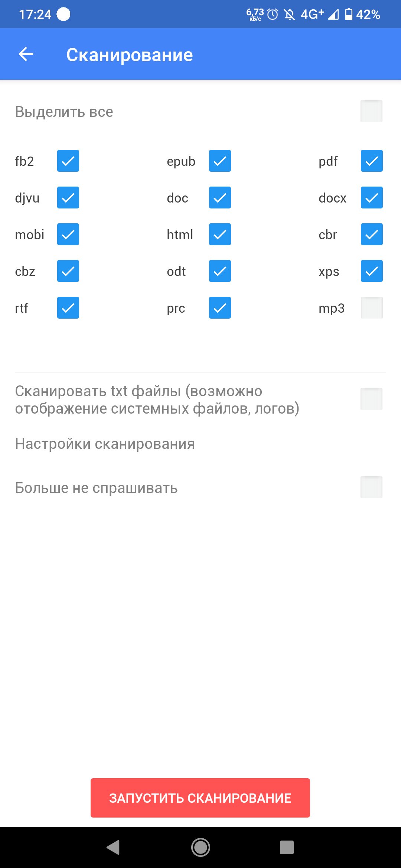Enable the mp3 format checkbox
The height and width of the screenshot is (868, 401).
point(372,308)
